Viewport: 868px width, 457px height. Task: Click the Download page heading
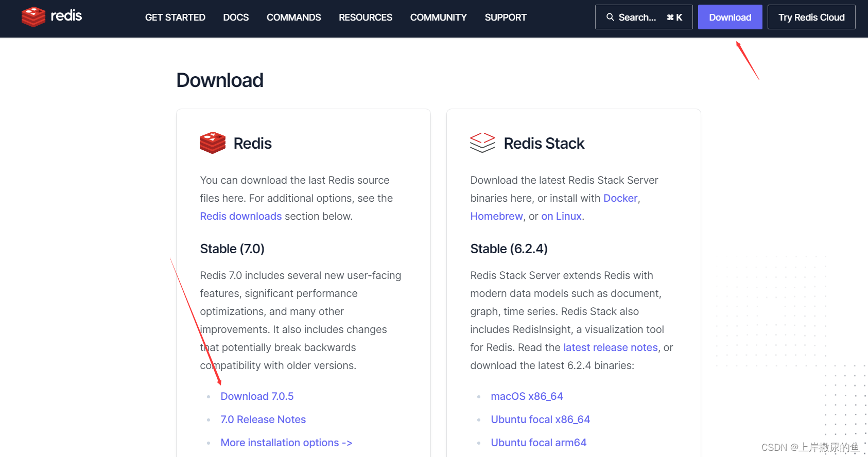coord(220,80)
